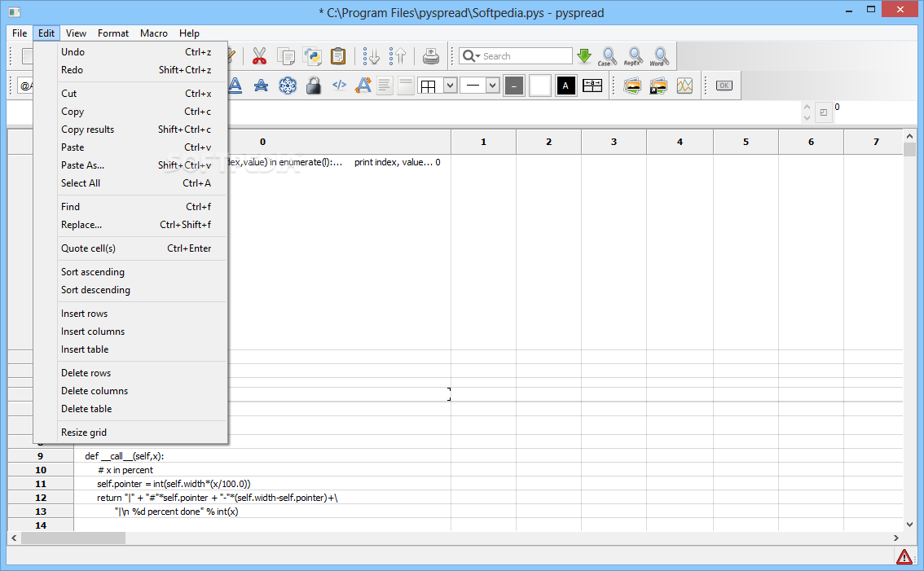Click the Sort descending arrow icon
924x571 pixels.
click(398, 56)
